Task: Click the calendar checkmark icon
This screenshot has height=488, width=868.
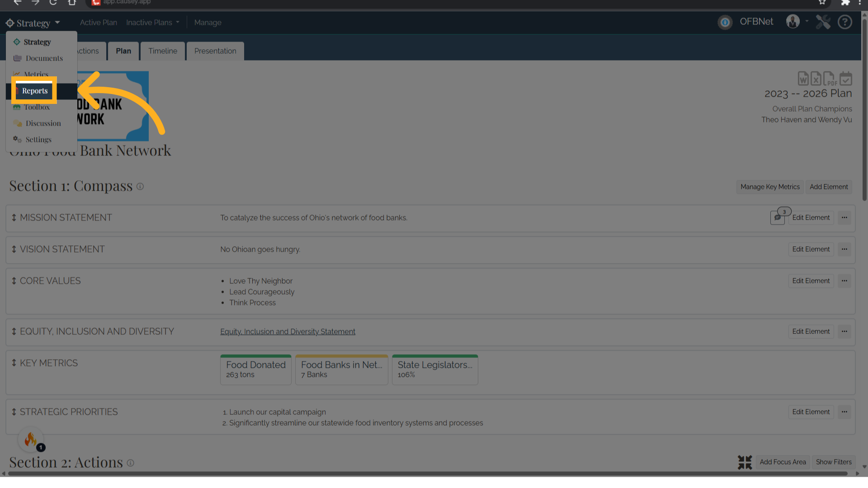Action: pyautogui.click(x=846, y=78)
